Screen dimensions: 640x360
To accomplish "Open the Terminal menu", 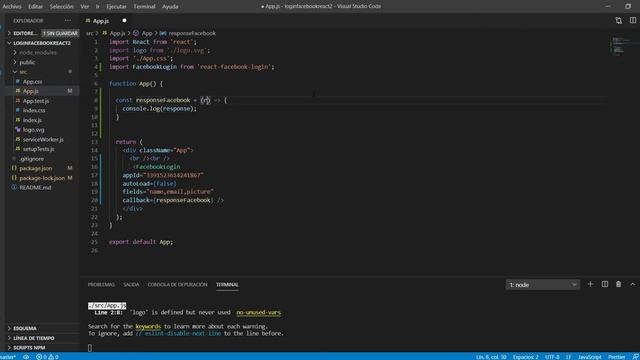I will point(144,7).
